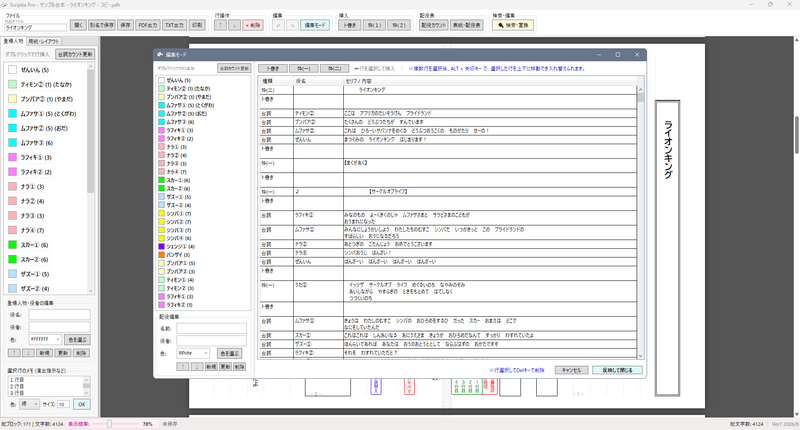Click 新規 in the left character editor
This screenshot has height=430, width=800.
point(44,353)
